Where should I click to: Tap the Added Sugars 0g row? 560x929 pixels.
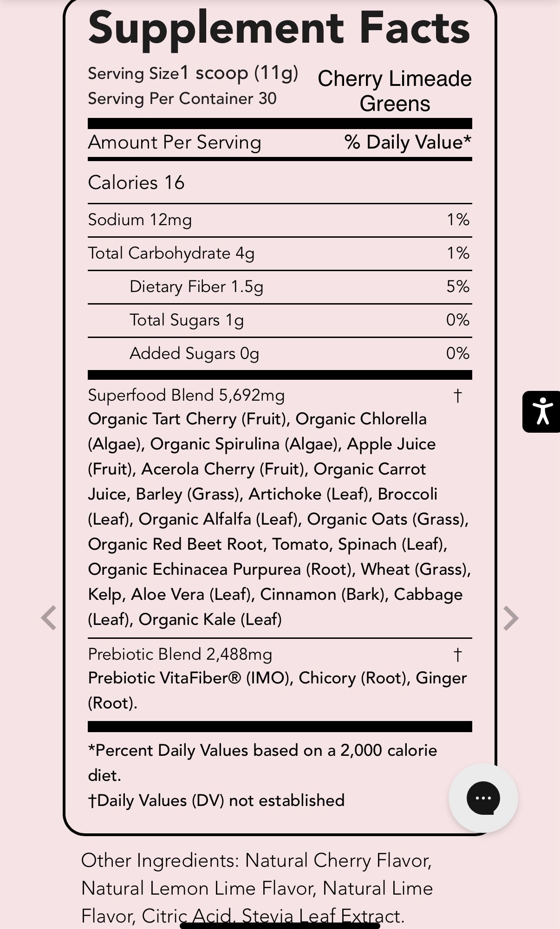pos(280,353)
